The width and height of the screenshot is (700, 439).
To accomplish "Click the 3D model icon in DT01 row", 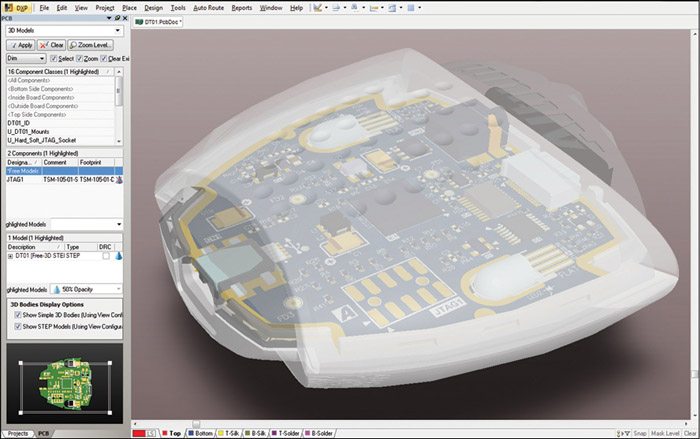I will point(118,256).
